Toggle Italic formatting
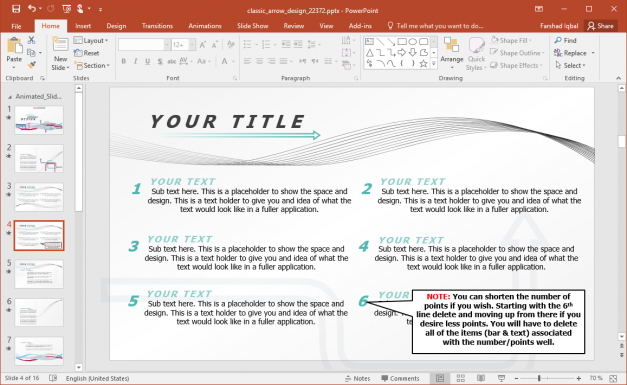 136,61
